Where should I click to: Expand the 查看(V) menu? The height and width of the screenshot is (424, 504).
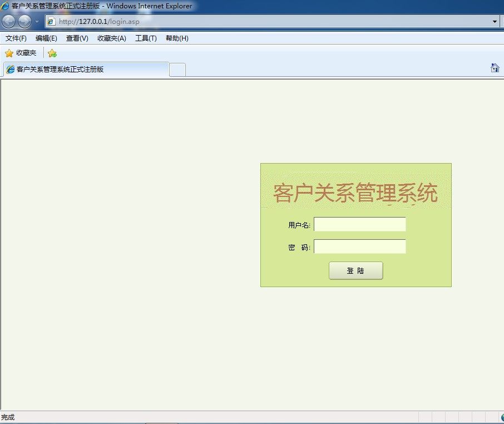click(x=77, y=38)
